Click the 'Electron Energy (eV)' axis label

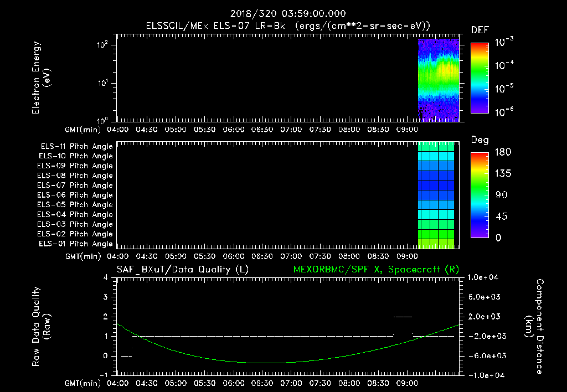[x=41, y=78]
